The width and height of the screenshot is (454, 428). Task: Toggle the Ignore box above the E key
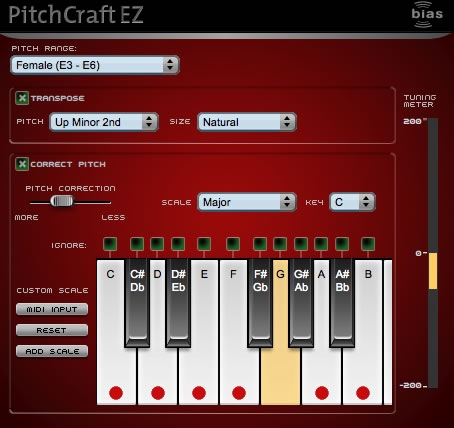coord(204,244)
